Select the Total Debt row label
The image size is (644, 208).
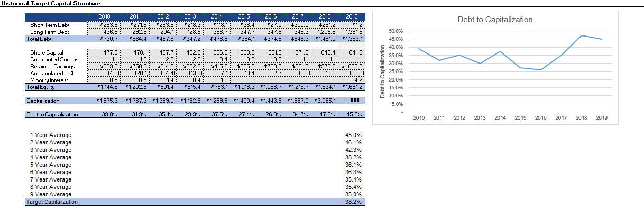pyautogui.click(x=39, y=39)
